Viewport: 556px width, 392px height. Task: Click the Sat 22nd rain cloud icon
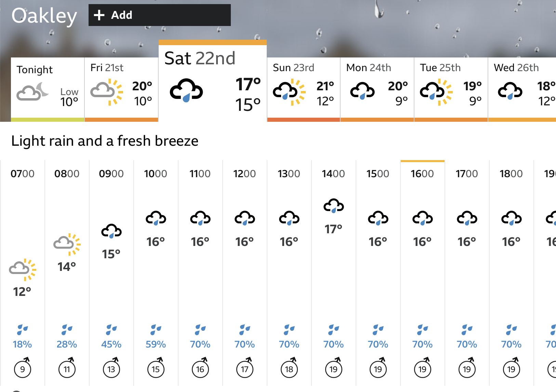186,91
